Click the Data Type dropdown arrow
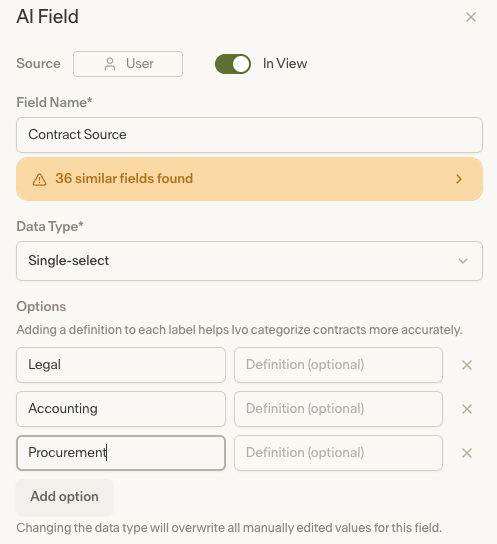 463,261
